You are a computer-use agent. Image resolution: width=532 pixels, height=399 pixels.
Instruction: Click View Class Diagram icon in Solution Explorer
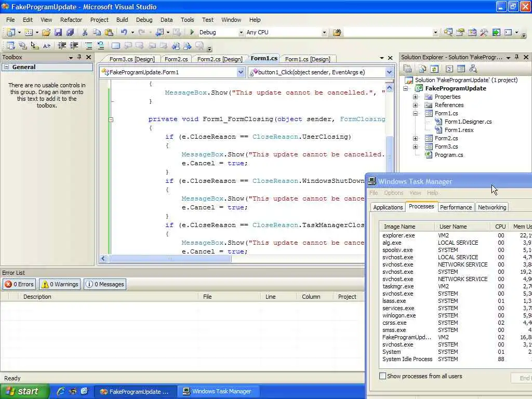click(x=473, y=69)
